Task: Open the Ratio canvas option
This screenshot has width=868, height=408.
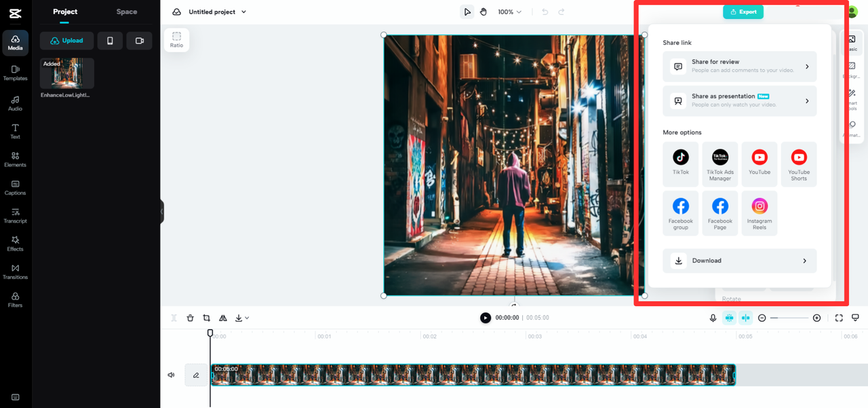Action: (176, 39)
